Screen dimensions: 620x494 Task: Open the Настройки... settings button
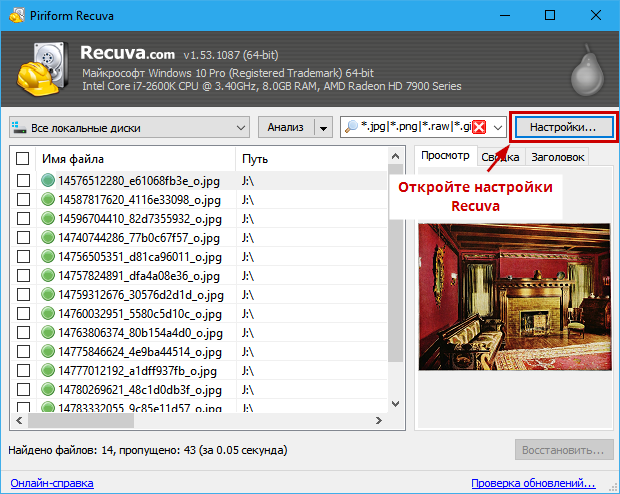[x=563, y=127]
